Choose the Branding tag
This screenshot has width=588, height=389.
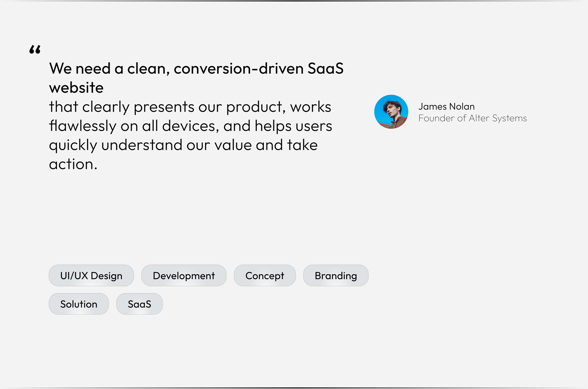(x=336, y=275)
